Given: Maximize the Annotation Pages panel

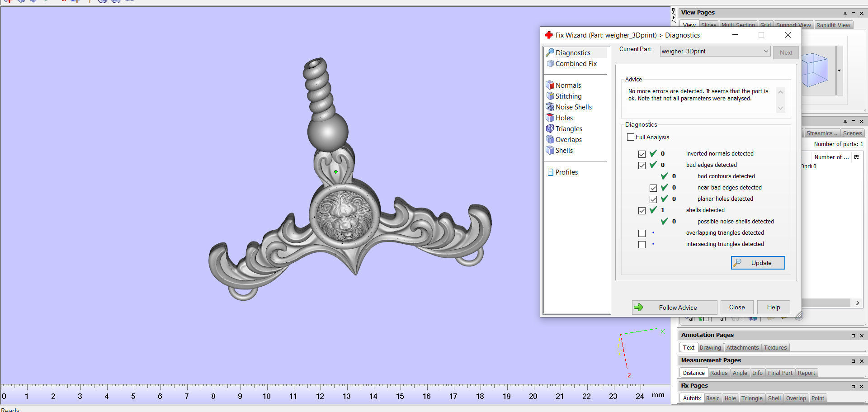Looking at the screenshot, I should tap(853, 336).
